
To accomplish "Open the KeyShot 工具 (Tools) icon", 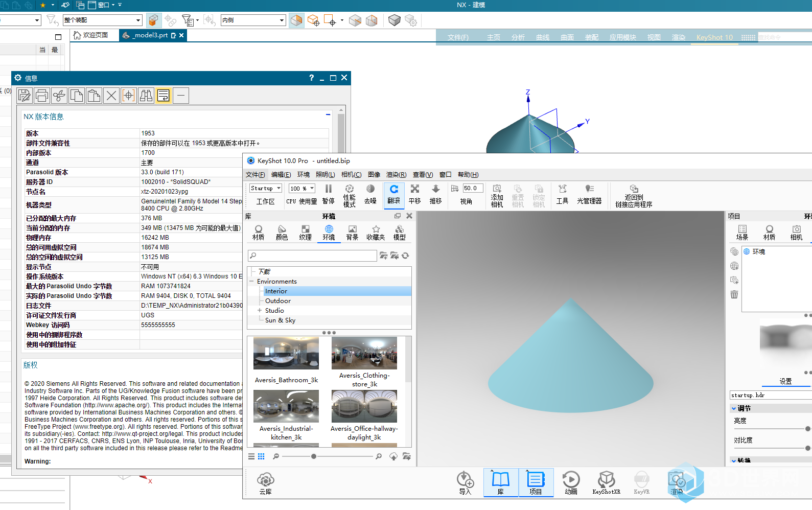I will [x=562, y=194].
